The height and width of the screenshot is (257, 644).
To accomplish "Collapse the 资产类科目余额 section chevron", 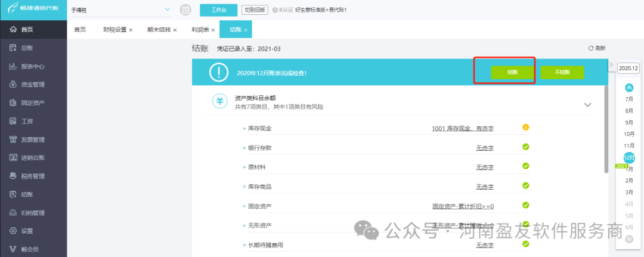I will pyautogui.click(x=588, y=105).
